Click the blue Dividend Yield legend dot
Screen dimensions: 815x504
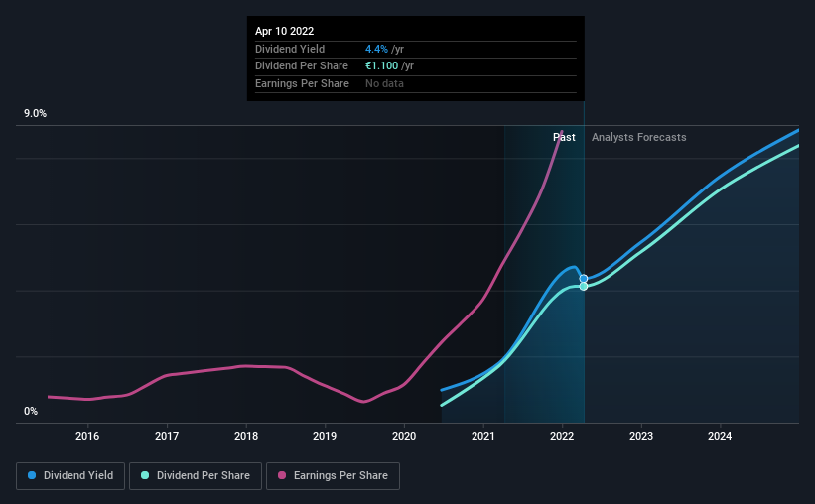pyautogui.click(x=32, y=475)
